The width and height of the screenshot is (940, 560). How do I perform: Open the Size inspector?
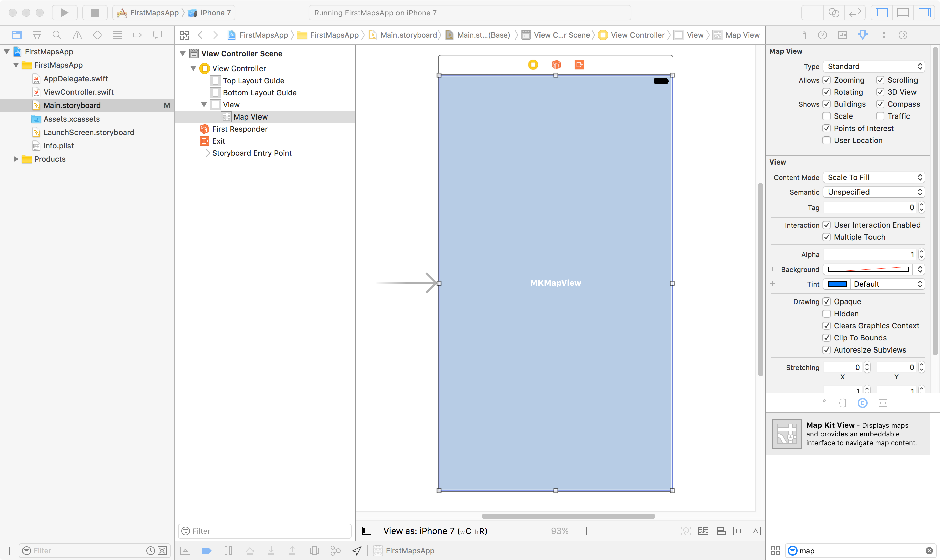[x=882, y=35]
